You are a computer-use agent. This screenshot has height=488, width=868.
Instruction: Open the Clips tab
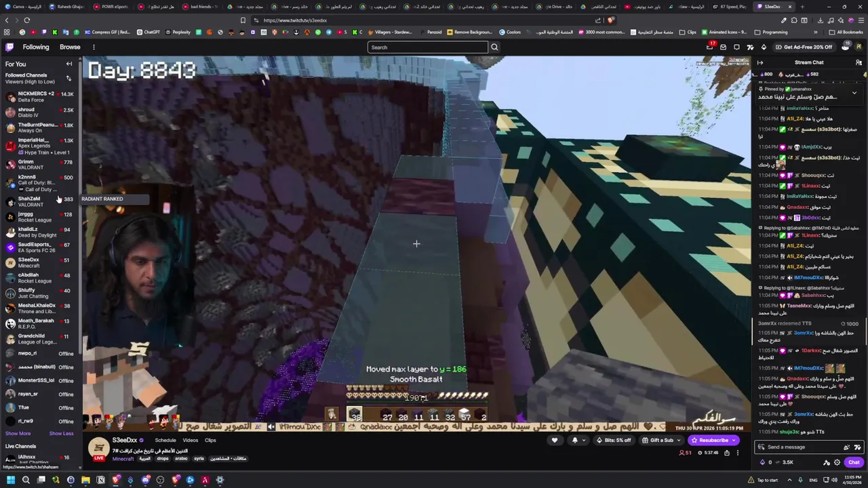pyautogui.click(x=210, y=441)
